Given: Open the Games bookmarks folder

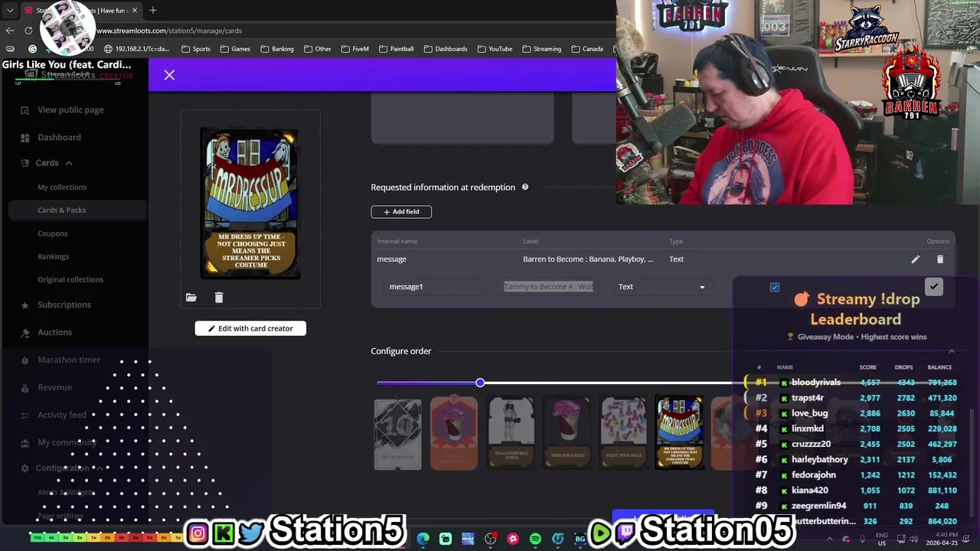Looking at the screenshot, I should pos(235,49).
